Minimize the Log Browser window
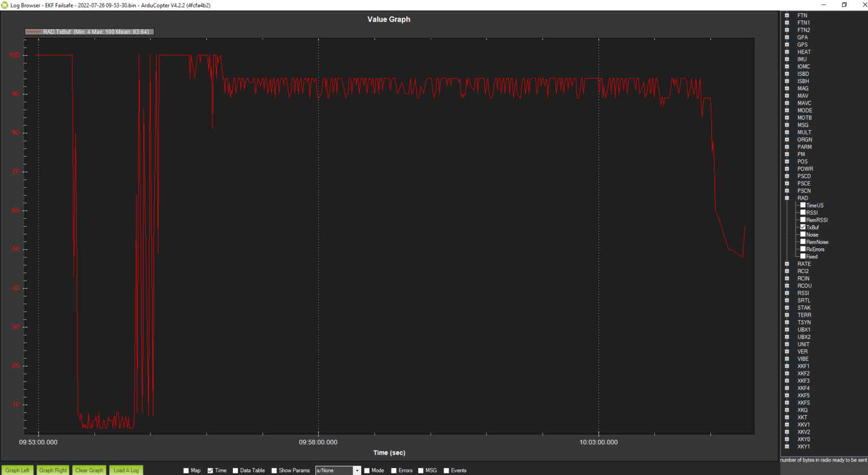This screenshot has height=475, width=868. 823,5
